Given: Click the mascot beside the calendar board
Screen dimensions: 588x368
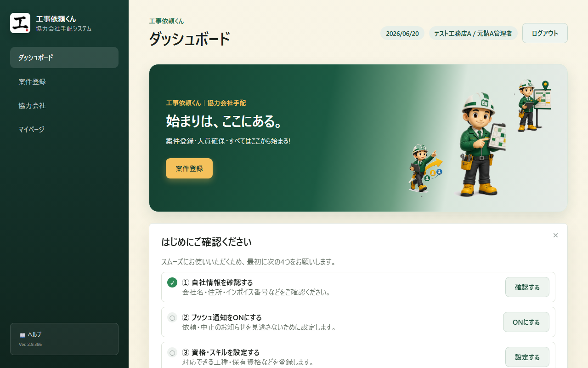Looking at the screenshot, I should coord(534,105).
